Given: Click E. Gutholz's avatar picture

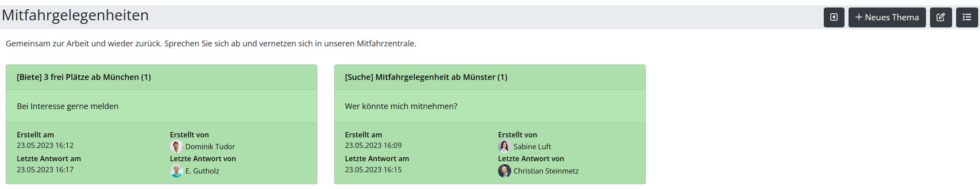Looking at the screenshot, I should tap(176, 171).
